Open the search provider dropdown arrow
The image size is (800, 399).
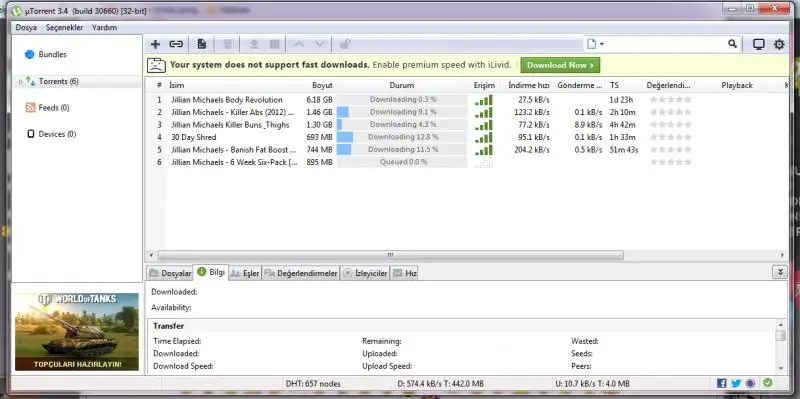[x=602, y=44]
